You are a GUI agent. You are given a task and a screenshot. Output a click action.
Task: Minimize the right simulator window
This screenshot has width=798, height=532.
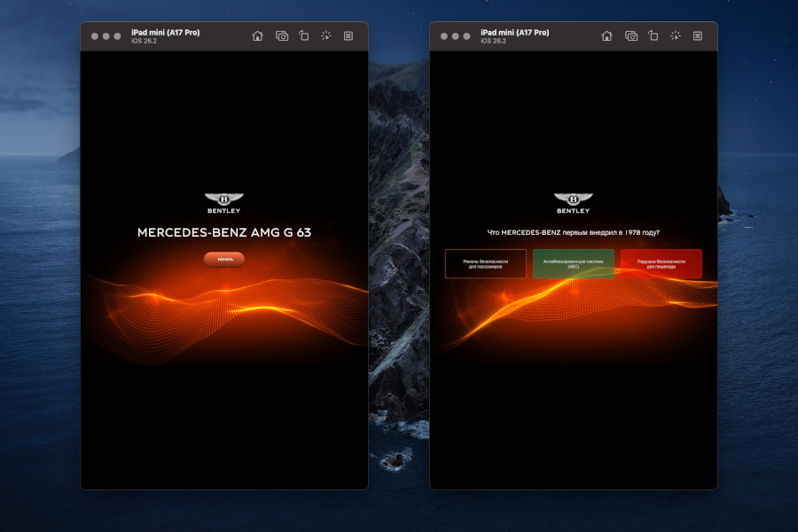[455, 36]
